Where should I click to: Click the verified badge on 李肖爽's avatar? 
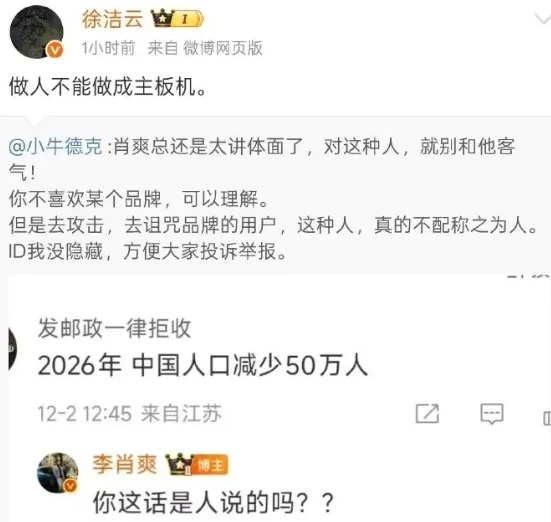[x=71, y=486]
